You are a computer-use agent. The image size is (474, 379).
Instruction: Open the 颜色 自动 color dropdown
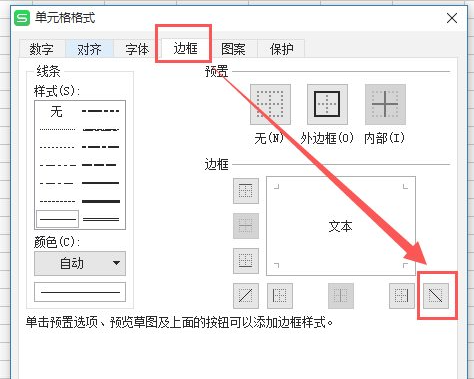tap(80, 263)
